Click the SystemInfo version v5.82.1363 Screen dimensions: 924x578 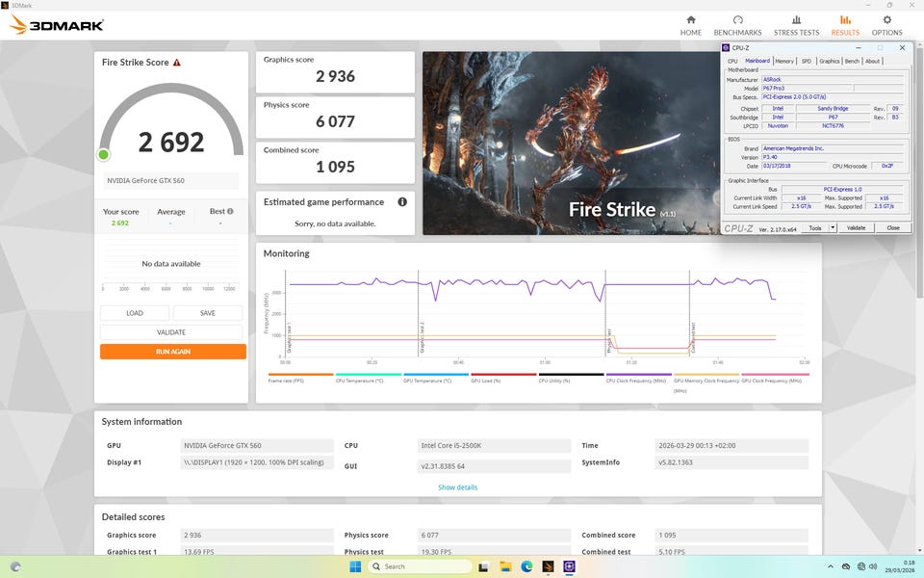coord(731,462)
